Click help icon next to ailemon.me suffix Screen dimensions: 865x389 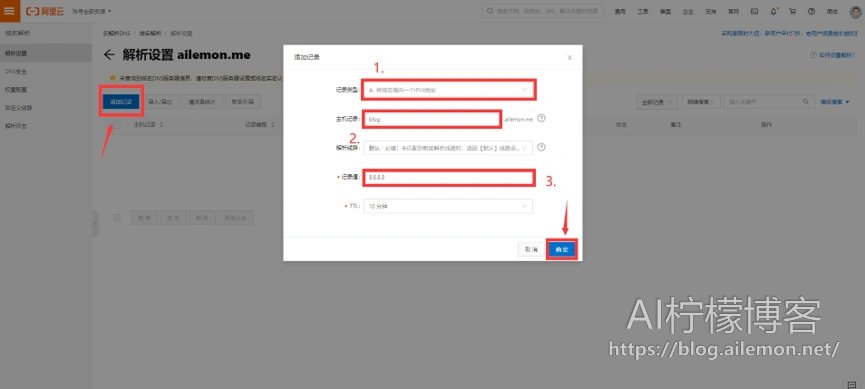coord(541,118)
